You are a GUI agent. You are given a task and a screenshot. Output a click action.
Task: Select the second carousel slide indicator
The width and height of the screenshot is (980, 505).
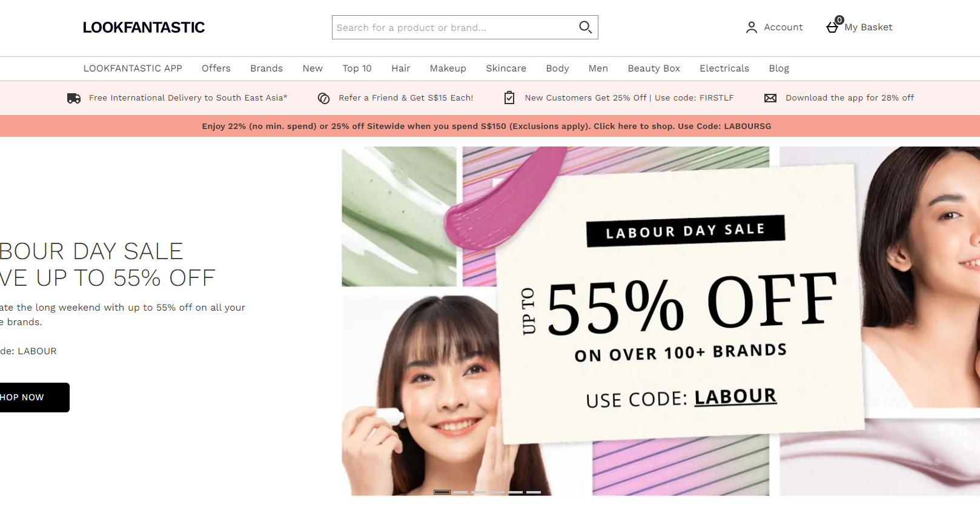click(460, 492)
